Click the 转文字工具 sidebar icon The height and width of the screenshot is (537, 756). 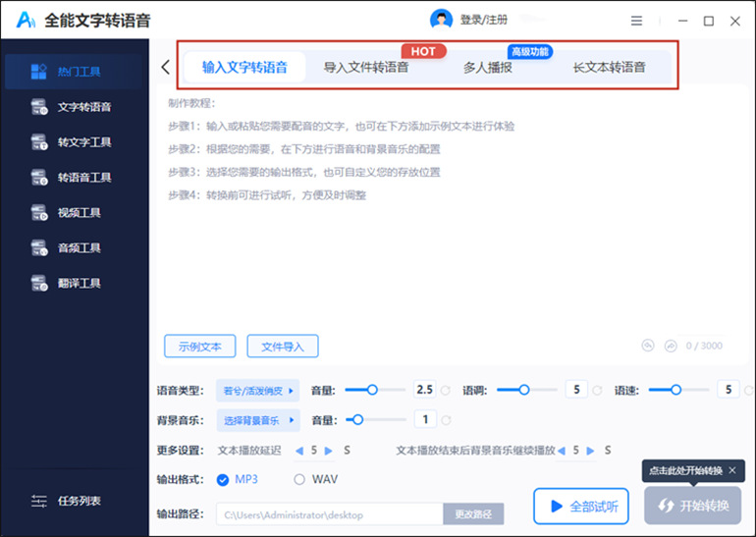point(39,141)
